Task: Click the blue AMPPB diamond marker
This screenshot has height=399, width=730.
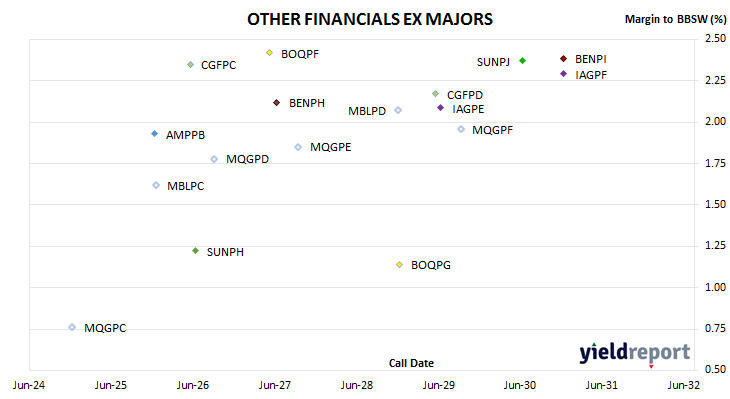Action: click(x=155, y=134)
